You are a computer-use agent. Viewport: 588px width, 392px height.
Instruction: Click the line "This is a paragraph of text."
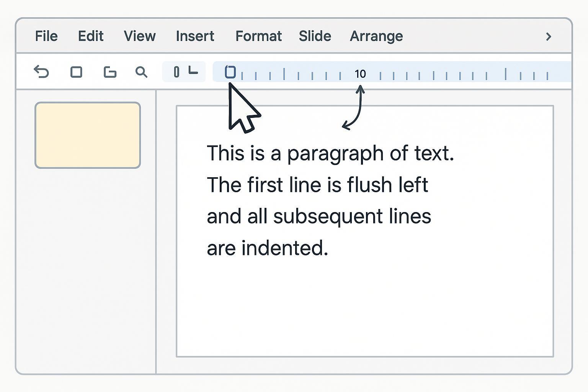pyautogui.click(x=330, y=154)
